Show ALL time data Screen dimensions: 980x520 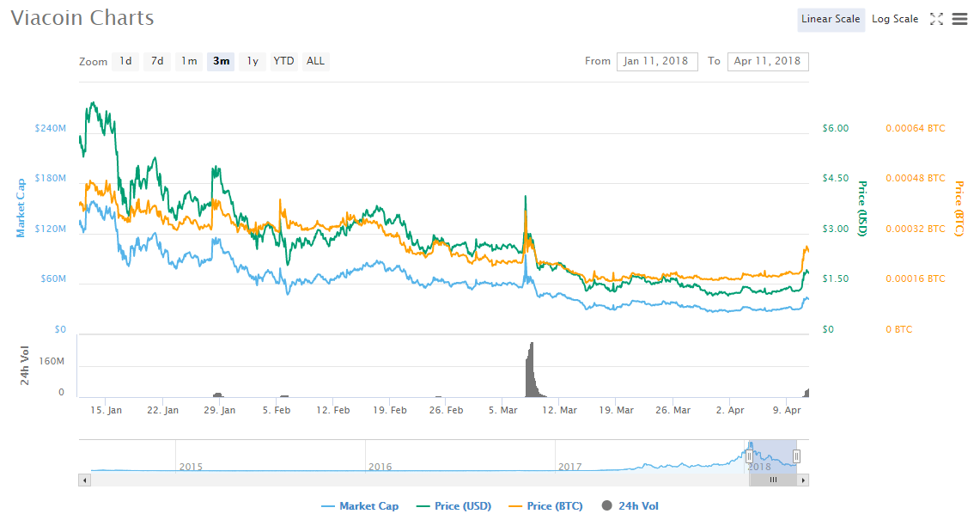(x=315, y=61)
